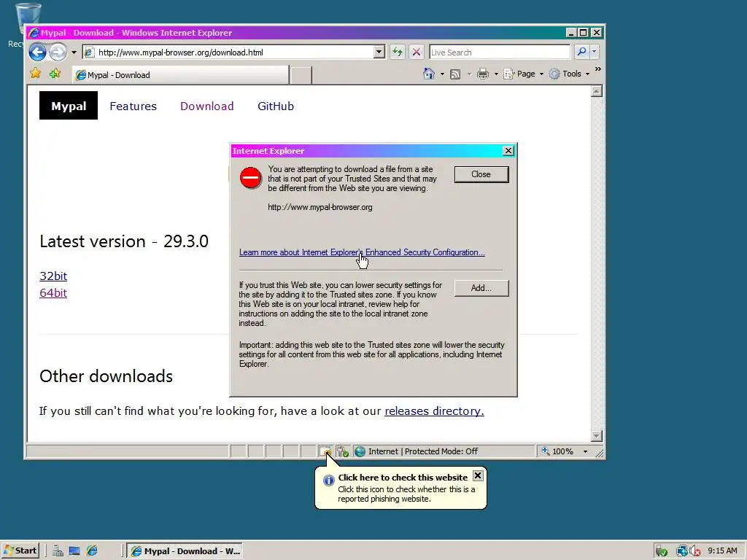This screenshot has width=747, height=560.
Task: Click the IE window title bar icon
Action: tap(34, 33)
